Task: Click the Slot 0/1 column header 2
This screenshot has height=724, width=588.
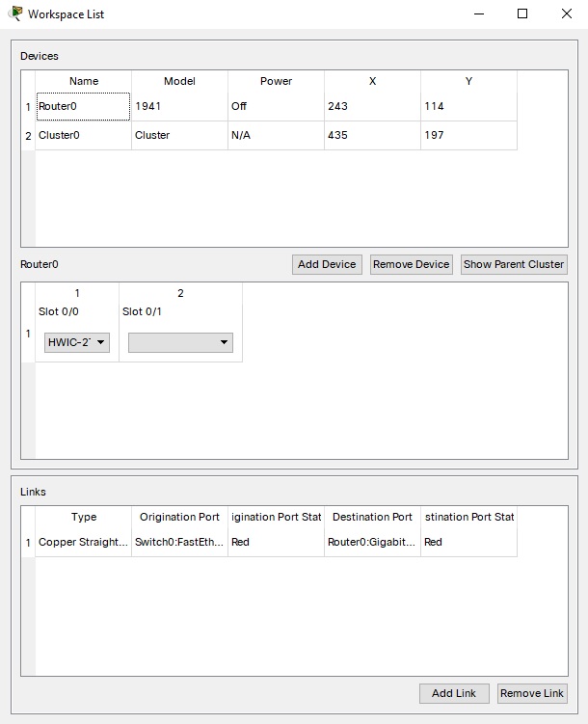Action: [180, 293]
